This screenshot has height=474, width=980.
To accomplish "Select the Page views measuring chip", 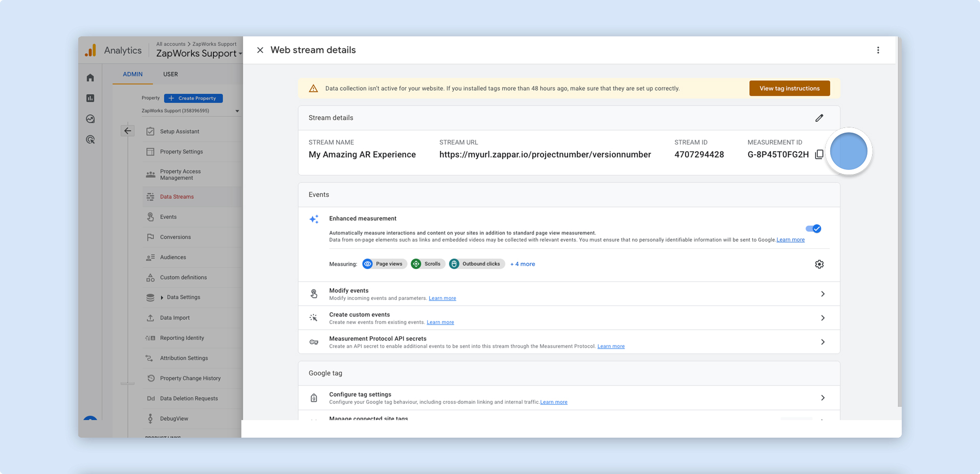I will 384,264.
